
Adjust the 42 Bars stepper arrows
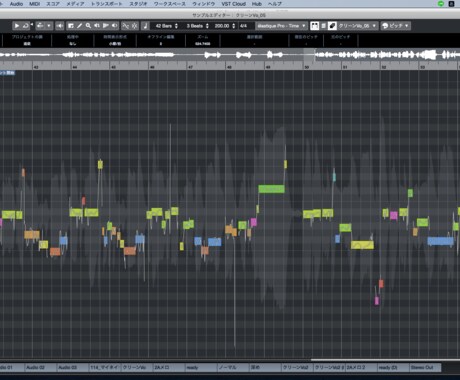tap(176, 26)
